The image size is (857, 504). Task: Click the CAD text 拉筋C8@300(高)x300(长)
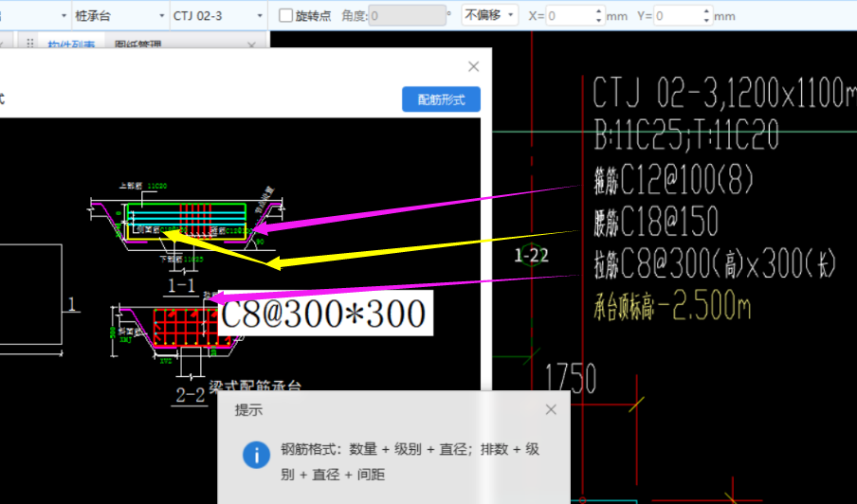(716, 264)
